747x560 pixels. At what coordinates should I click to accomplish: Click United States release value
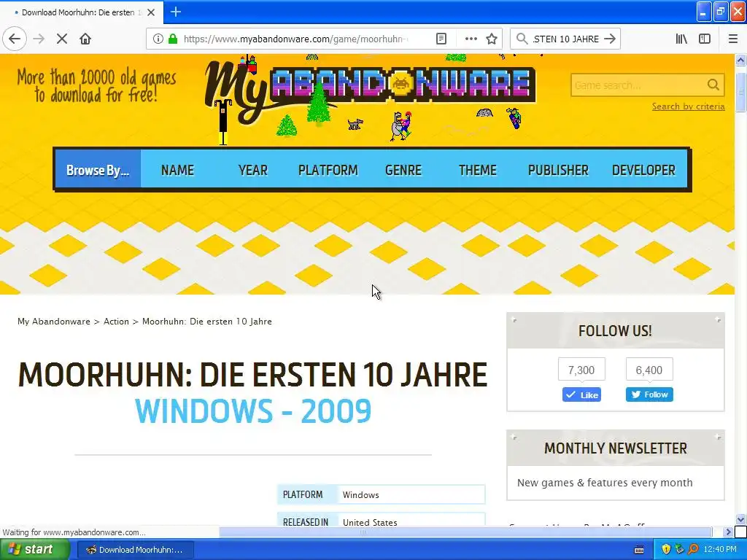(370, 522)
